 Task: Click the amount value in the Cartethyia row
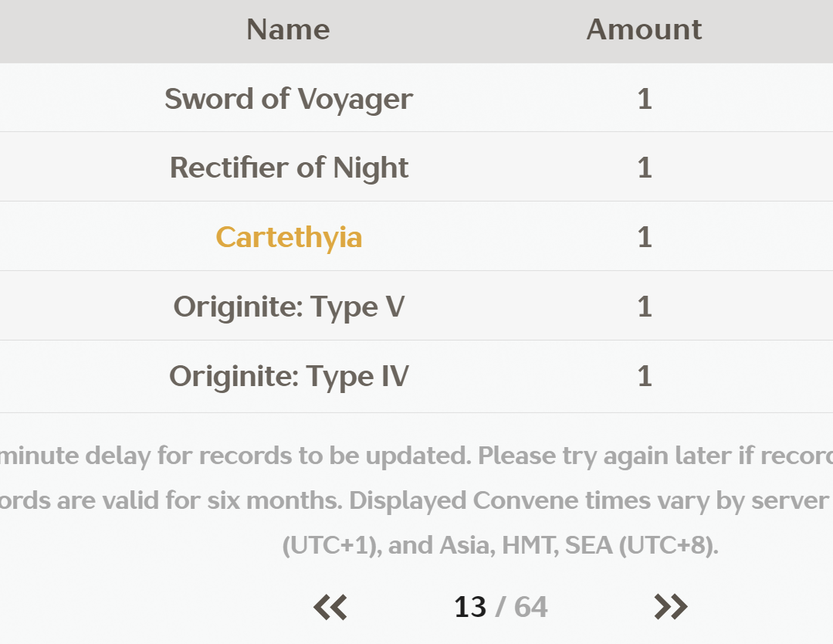click(645, 236)
